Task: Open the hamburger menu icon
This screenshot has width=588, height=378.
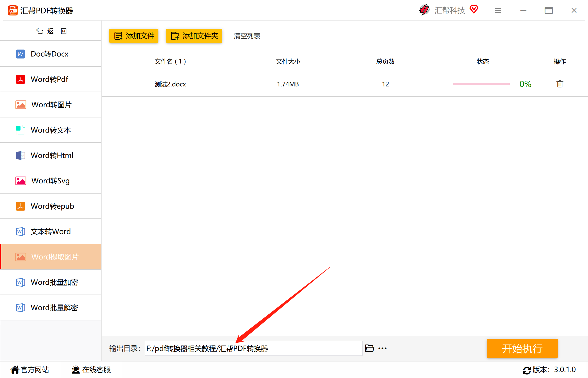Action: point(498,10)
